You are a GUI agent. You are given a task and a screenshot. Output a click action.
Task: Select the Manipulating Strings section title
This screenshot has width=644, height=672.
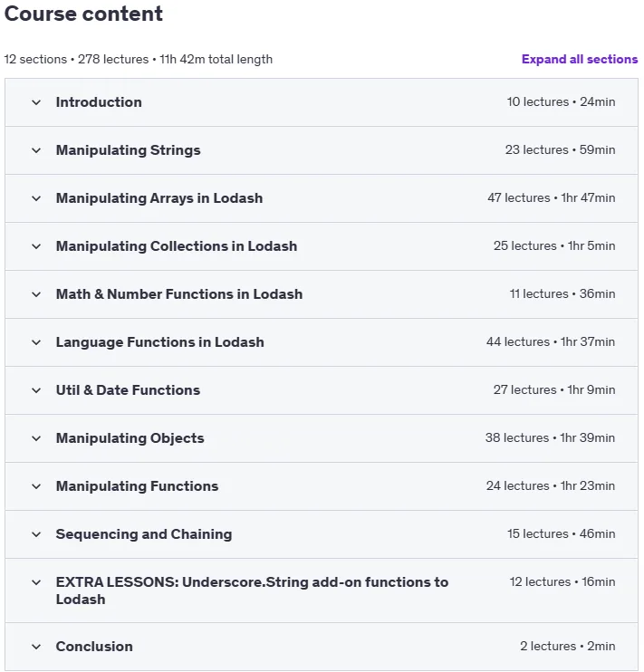[129, 150]
